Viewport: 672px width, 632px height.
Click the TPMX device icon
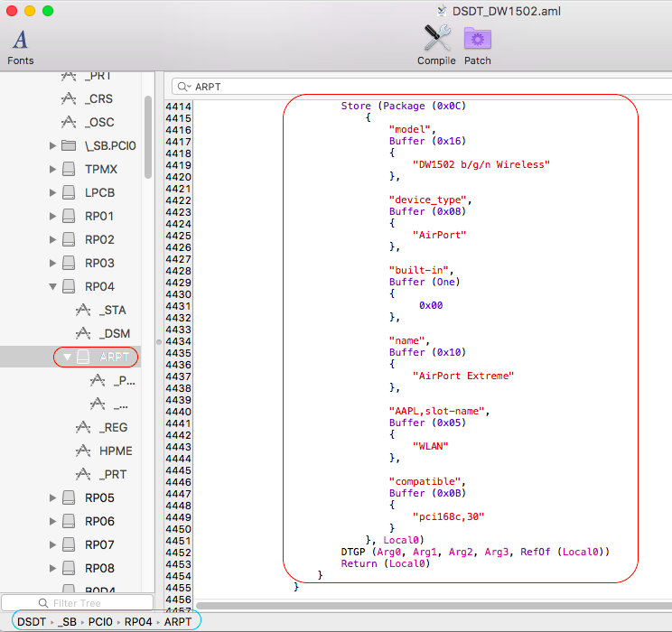coord(69,169)
